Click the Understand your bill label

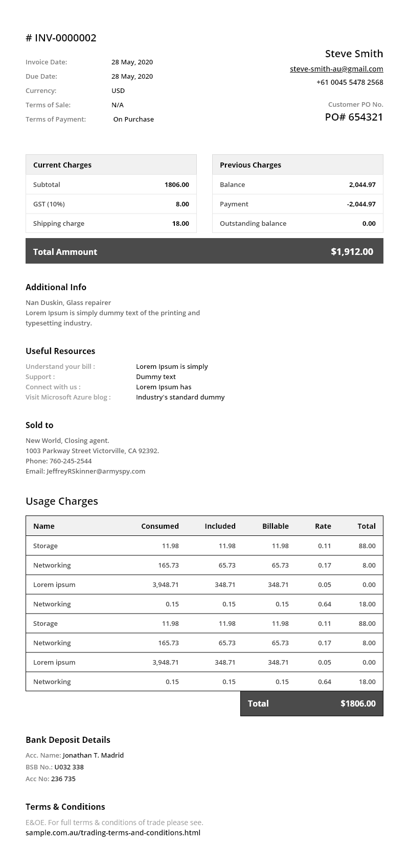pos(60,366)
